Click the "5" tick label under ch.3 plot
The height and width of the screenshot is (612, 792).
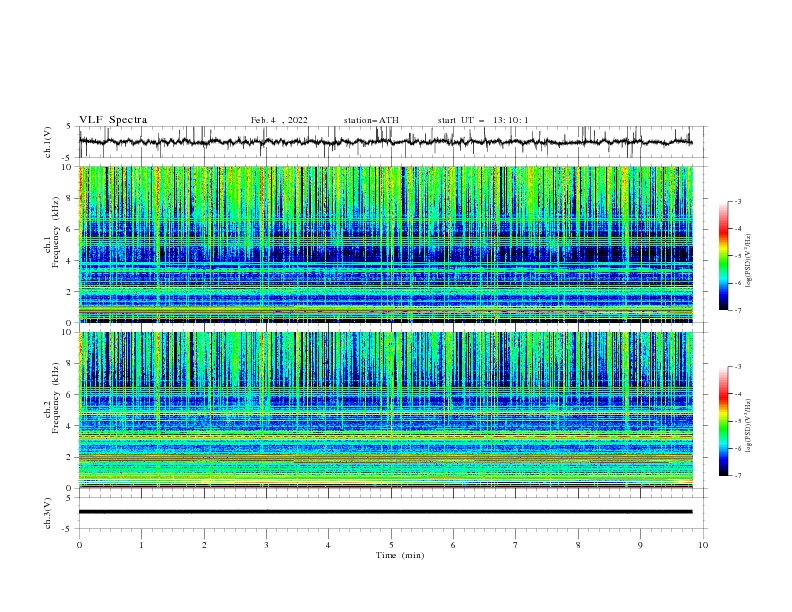click(391, 545)
